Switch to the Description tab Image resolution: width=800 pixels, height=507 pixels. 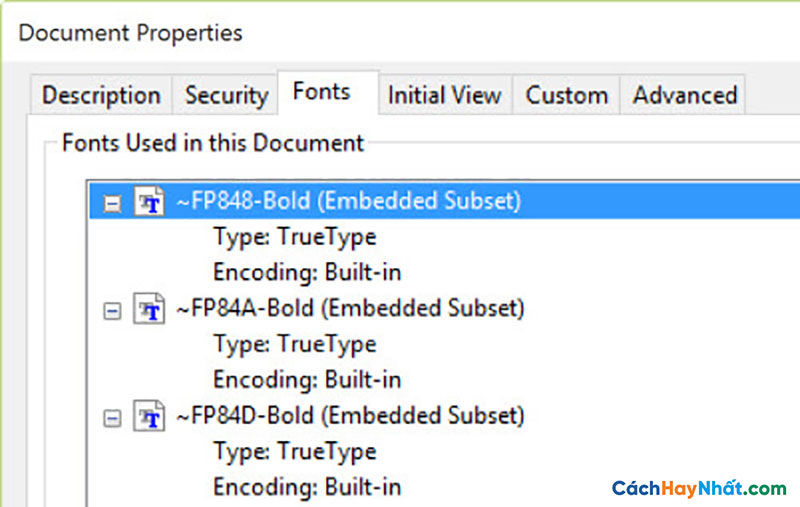pos(101,95)
